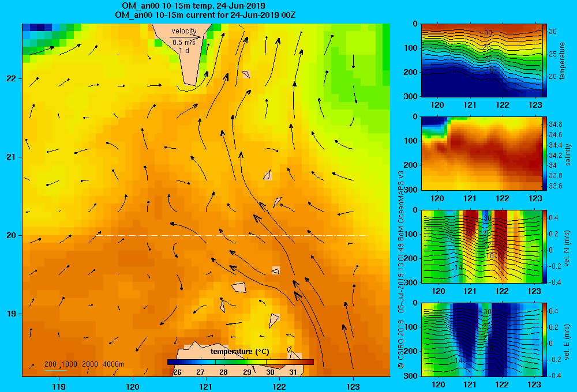Screen dimensions: 577x392
Task: Click tick label 31 on main color bar
Action: coord(293,372)
